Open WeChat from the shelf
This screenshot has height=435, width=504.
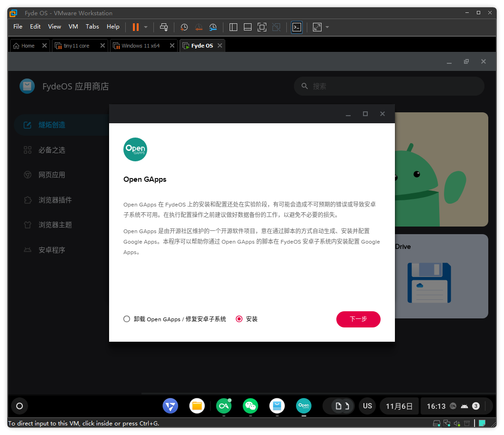(x=250, y=406)
